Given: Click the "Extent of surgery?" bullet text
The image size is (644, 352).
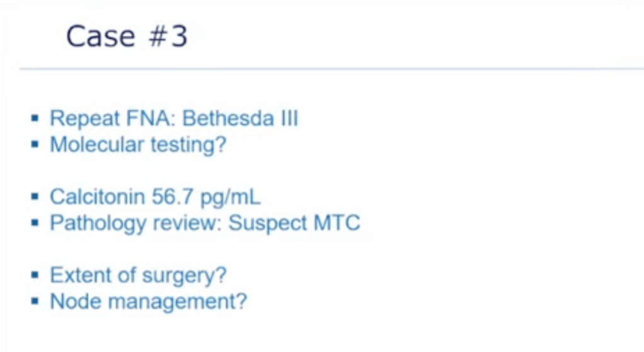Looking at the screenshot, I should 138,275.
